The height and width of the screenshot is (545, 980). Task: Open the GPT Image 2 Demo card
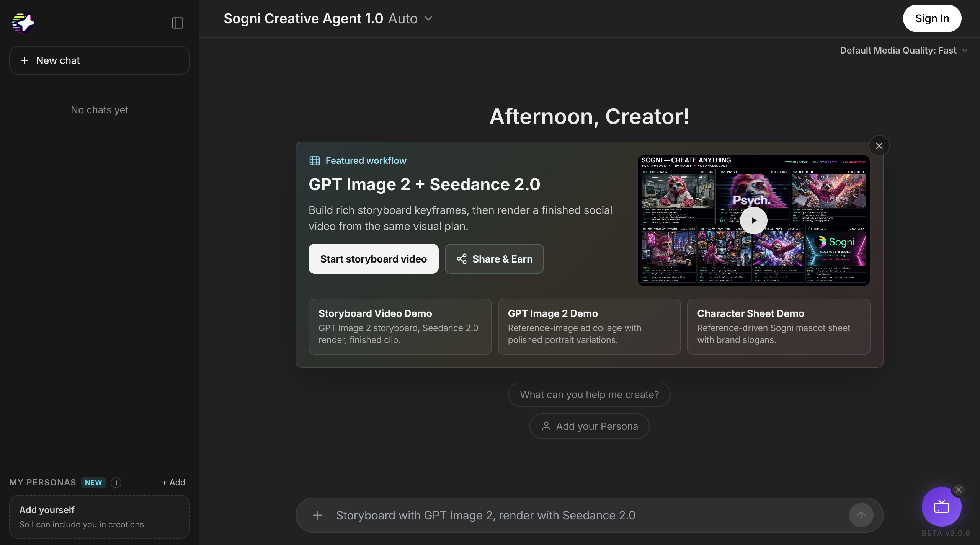pos(590,326)
